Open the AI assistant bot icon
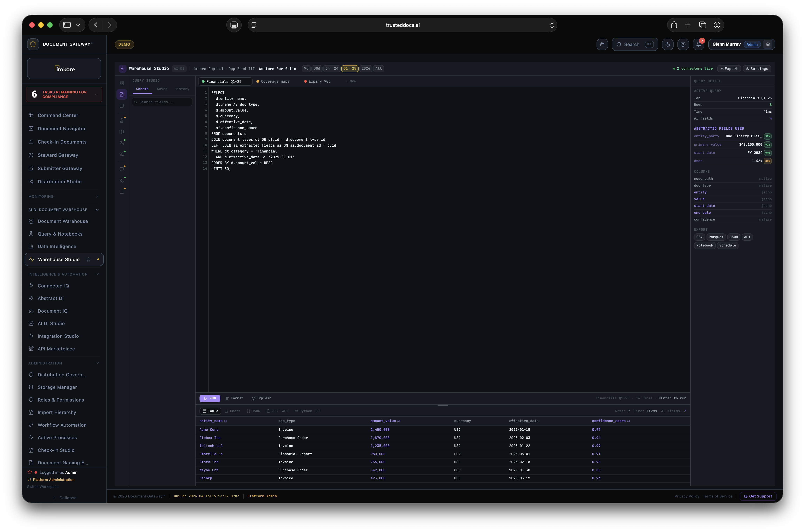 [x=602, y=44]
